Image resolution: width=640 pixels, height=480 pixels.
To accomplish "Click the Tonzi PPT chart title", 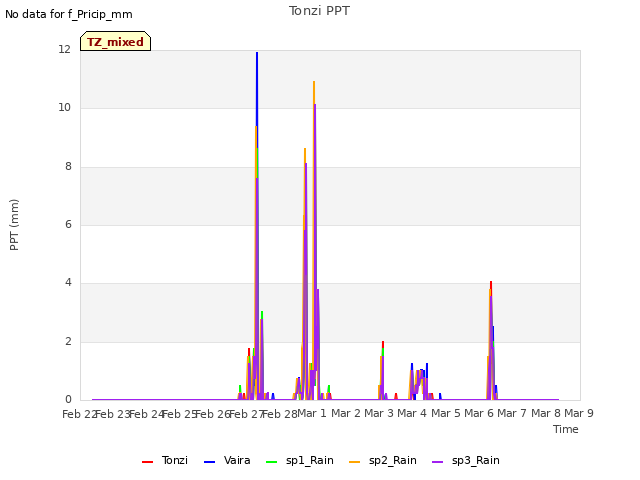I will [x=319, y=11].
